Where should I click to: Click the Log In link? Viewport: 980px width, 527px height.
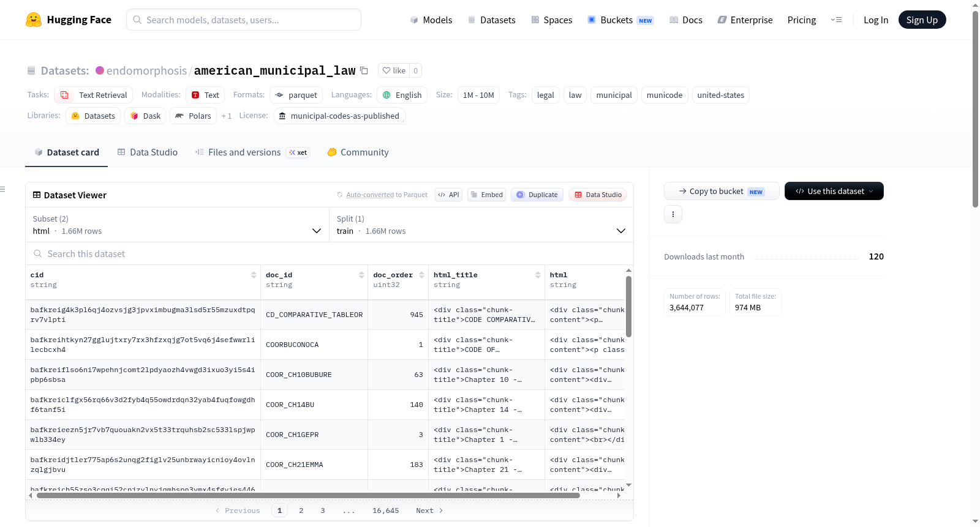pyautogui.click(x=876, y=20)
